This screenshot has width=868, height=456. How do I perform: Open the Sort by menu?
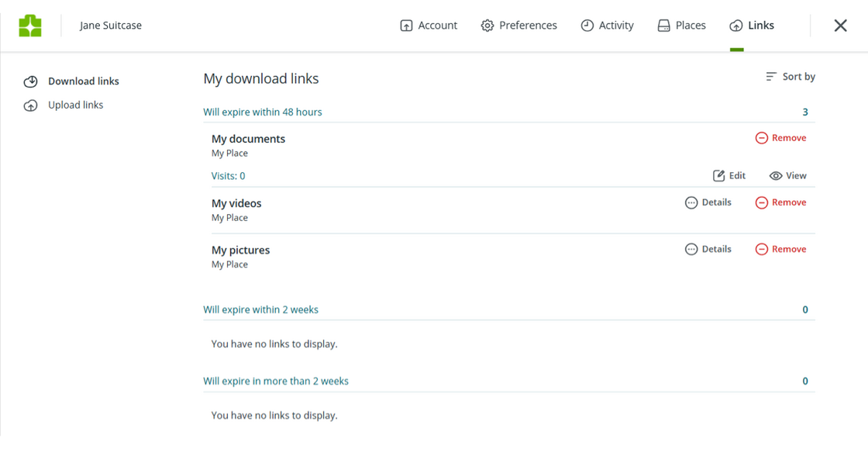click(790, 76)
